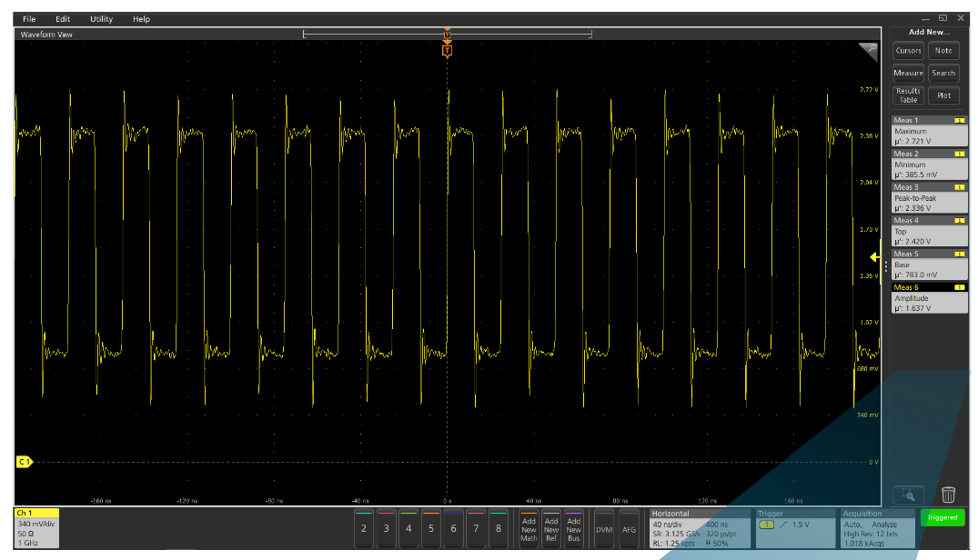This screenshot has height=560, width=978.
Task: Click the orange trigger position marker
Action: pos(447,51)
